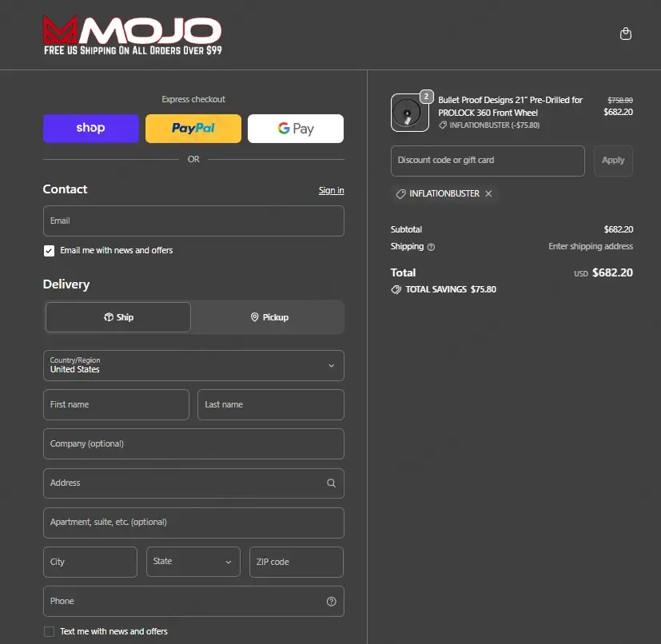This screenshot has height=644, width=661.
Task: Click the Sign in link
Action: click(x=332, y=190)
